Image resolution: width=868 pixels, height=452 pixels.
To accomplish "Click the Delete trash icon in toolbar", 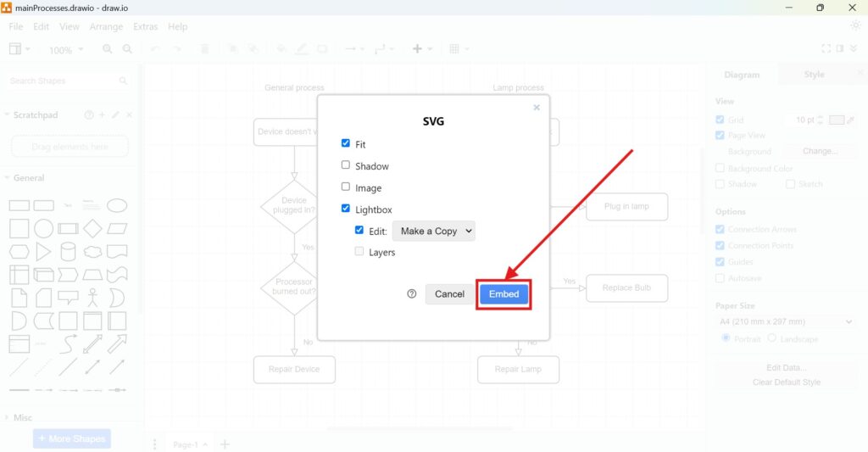I will coord(204,50).
